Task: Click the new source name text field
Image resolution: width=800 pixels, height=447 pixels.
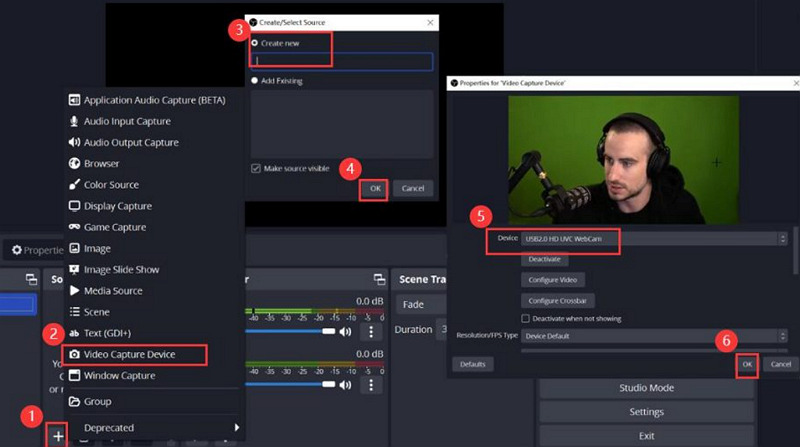Action: [x=341, y=61]
